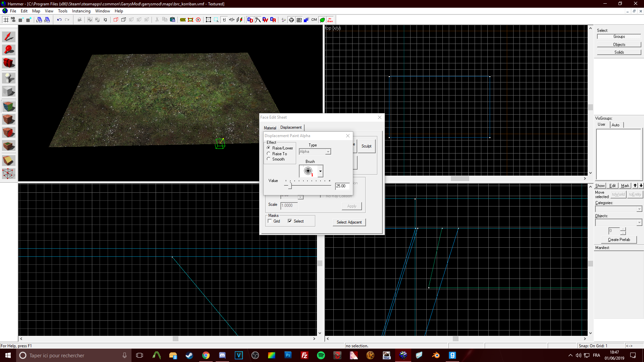Click the CM toolbar icon
Image resolution: width=644 pixels, height=362 pixels.
click(314, 20)
